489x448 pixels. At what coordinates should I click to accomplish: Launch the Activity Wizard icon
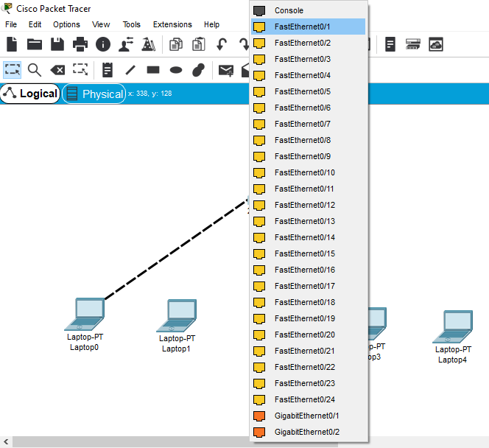click(x=149, y=44)
